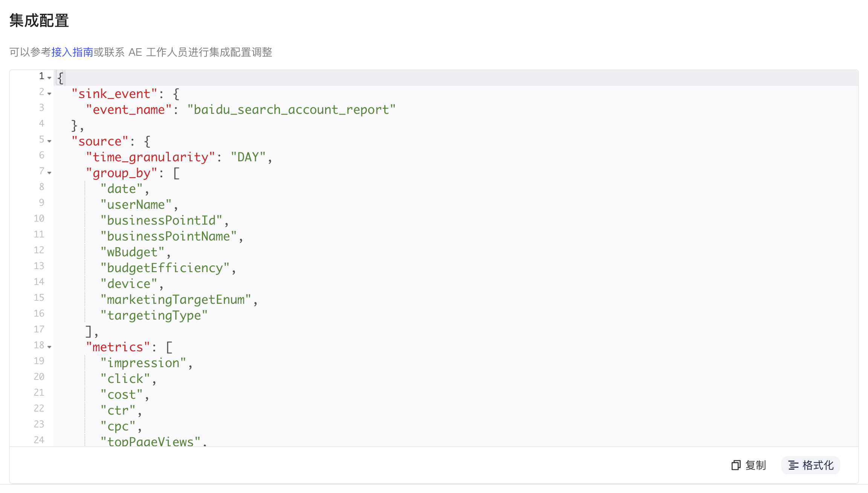Screen dimensions: 868x493
Task: Click the "time_granularity" key
Action: tap(150, 157)
